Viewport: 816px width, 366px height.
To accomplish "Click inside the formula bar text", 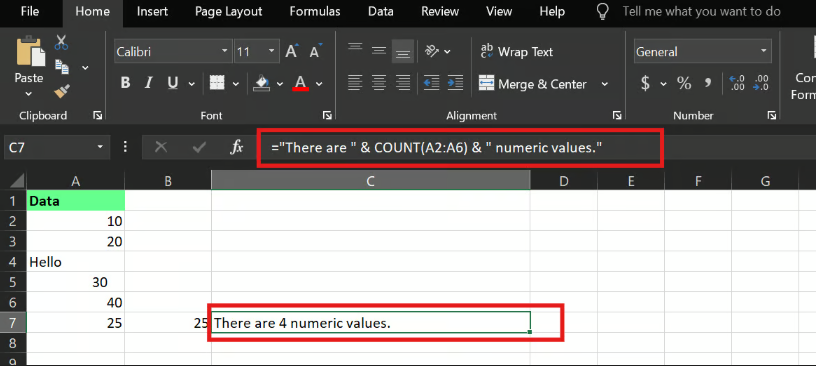I will pos(436,148).
